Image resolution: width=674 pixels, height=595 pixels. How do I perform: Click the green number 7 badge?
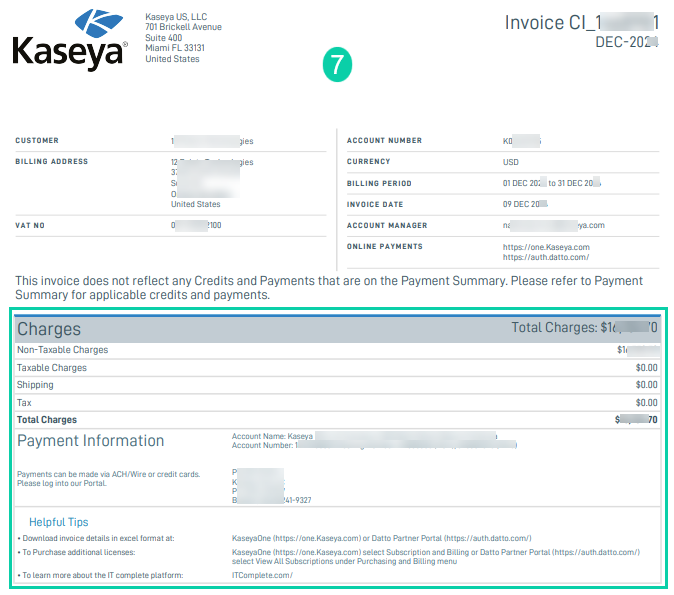[337, 66]
